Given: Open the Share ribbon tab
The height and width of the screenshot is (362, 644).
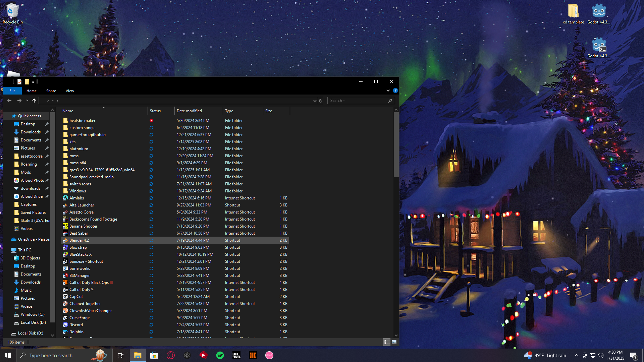Looking at the screenshot, I should click(51, 91).
